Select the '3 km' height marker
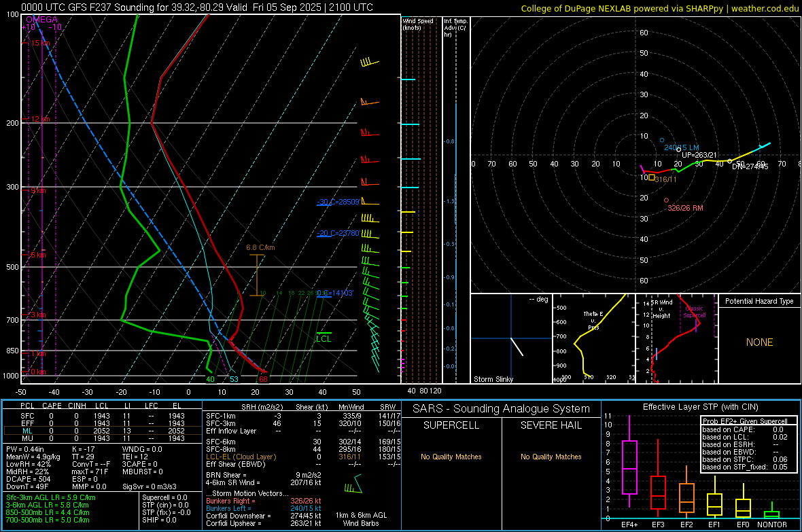802x532 pixels. tap(38, 315)
